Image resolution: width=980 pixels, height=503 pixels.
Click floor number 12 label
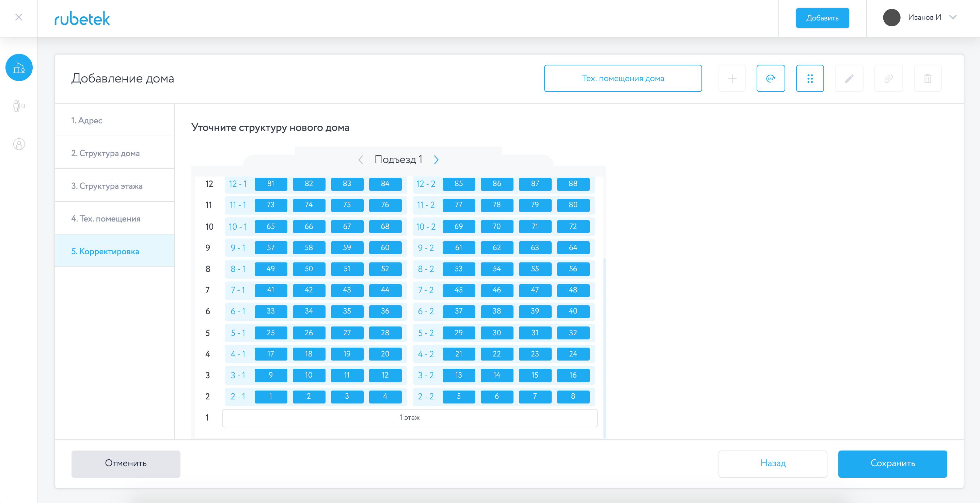209,184
